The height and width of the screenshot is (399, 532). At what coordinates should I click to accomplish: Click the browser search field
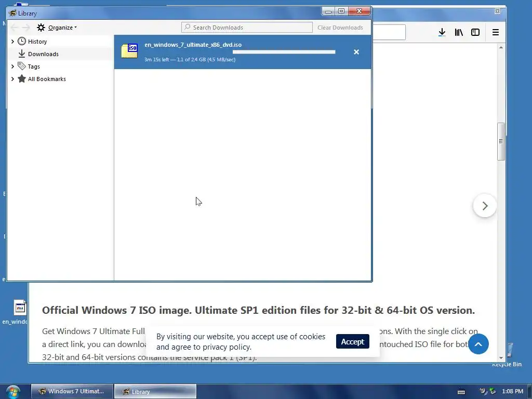coord(389,32)
